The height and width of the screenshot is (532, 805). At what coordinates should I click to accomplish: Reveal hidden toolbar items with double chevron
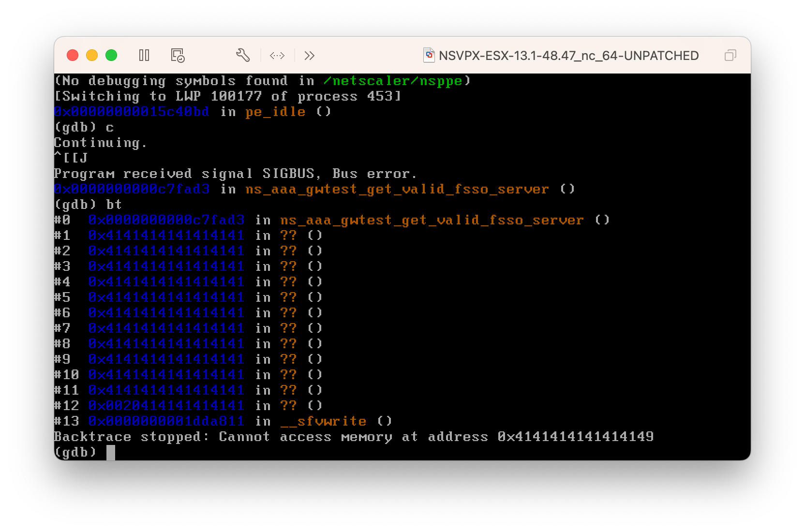click(x=309, y=55)
